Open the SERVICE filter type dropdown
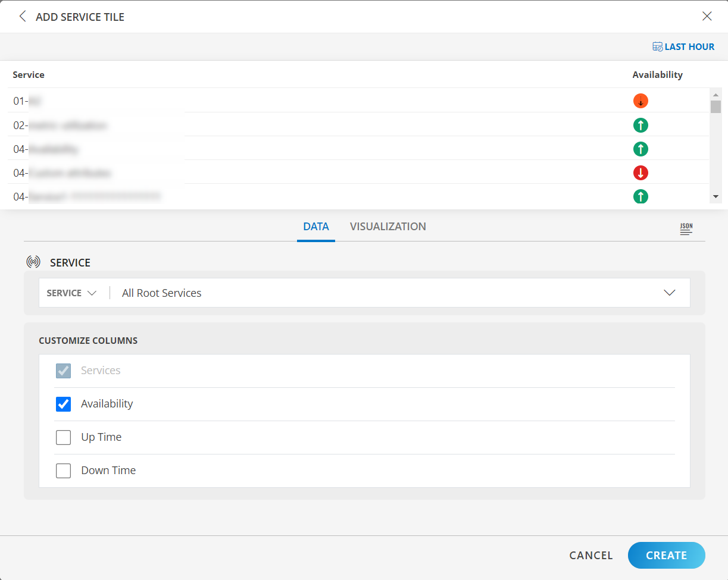 tap(71, 293)
